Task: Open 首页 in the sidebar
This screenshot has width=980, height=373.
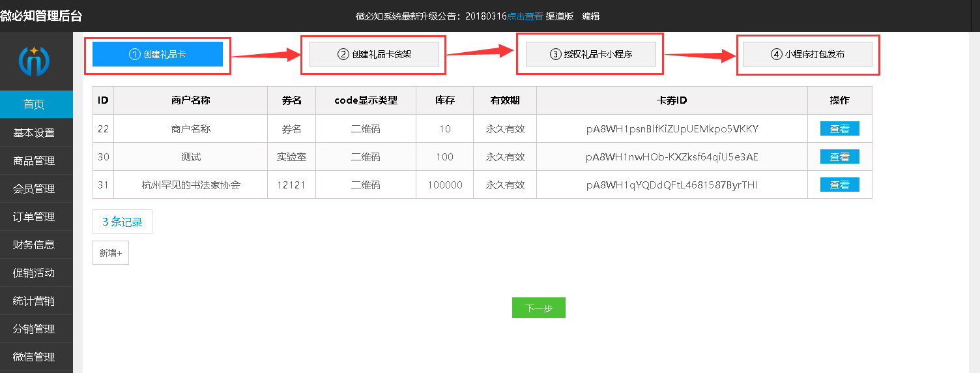Action: coord(36,104)
